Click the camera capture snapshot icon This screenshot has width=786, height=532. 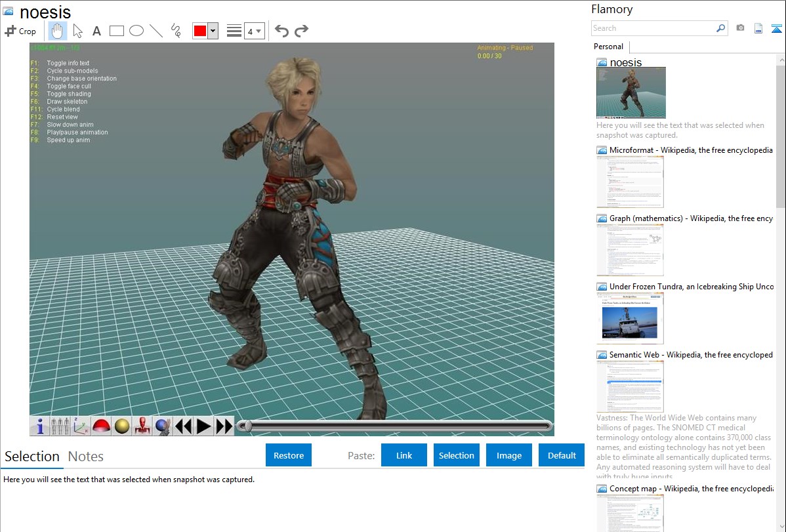pyautogui.click(x=740, y=28)
